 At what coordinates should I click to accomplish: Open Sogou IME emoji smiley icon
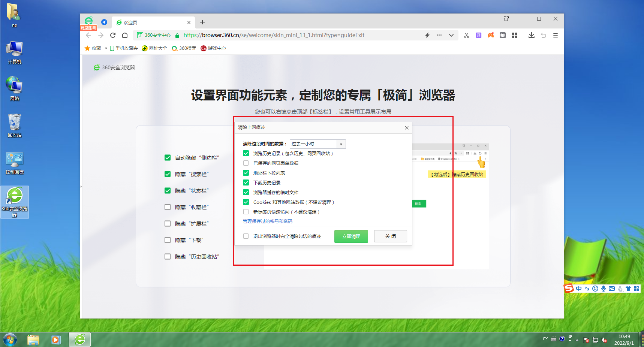595,289
